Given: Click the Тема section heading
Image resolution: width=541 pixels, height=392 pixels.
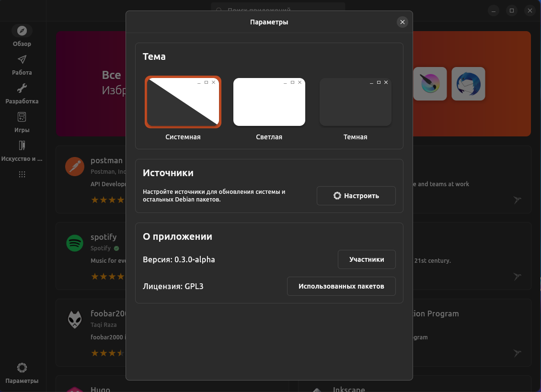Looking at the screenshot, I should click(154, 56).
